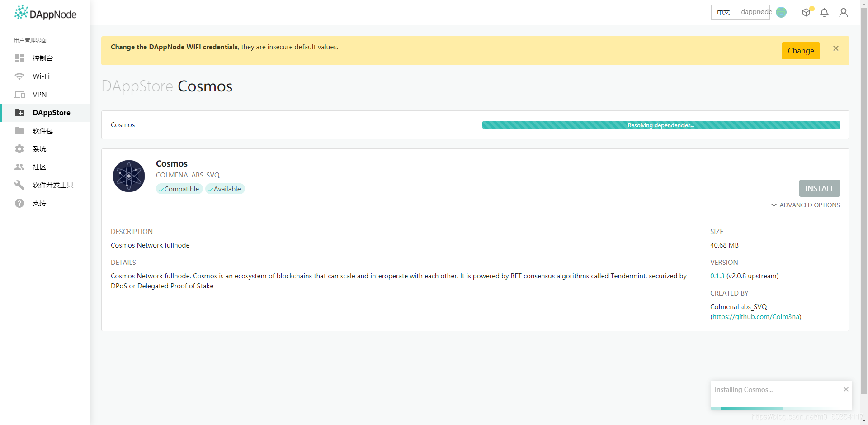Click version 0.1.3 link
The height and width of the screenshot is (425, 868).
click(x=717, y=276)
